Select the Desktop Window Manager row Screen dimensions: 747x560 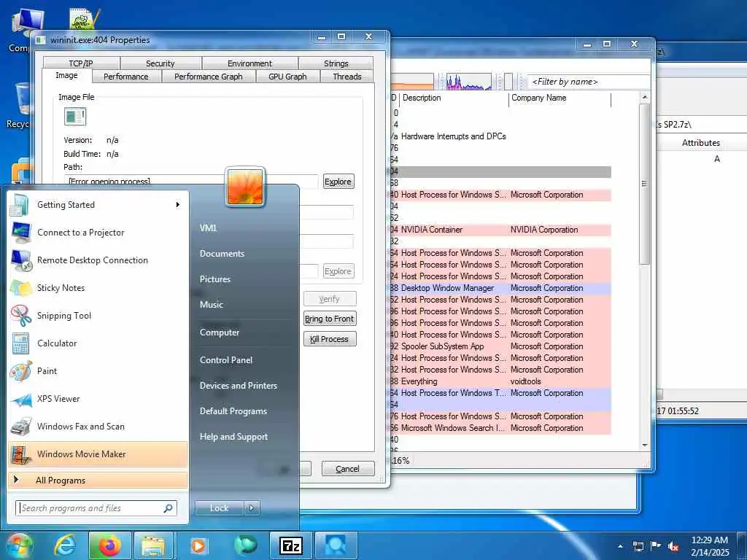(x=500, y=288)
